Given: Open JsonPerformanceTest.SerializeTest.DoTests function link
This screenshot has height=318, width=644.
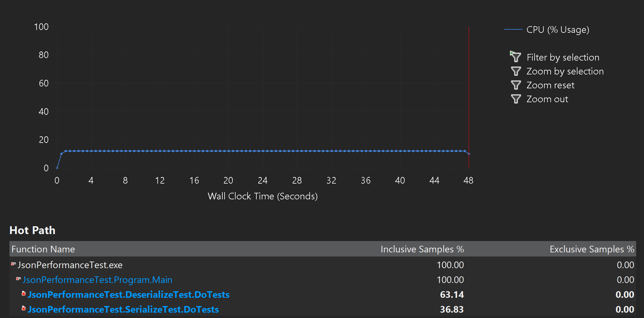Looking at the screenshot, I should tap(123, 309).
